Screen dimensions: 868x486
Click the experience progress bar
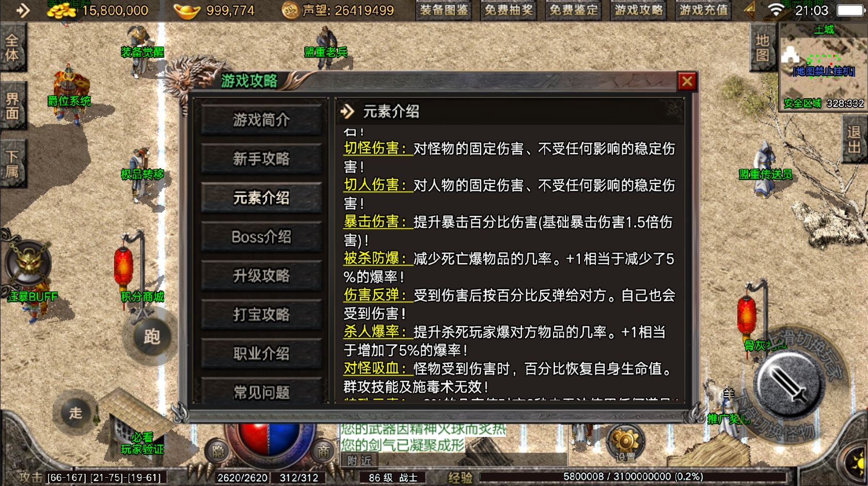tap(633, 477)
